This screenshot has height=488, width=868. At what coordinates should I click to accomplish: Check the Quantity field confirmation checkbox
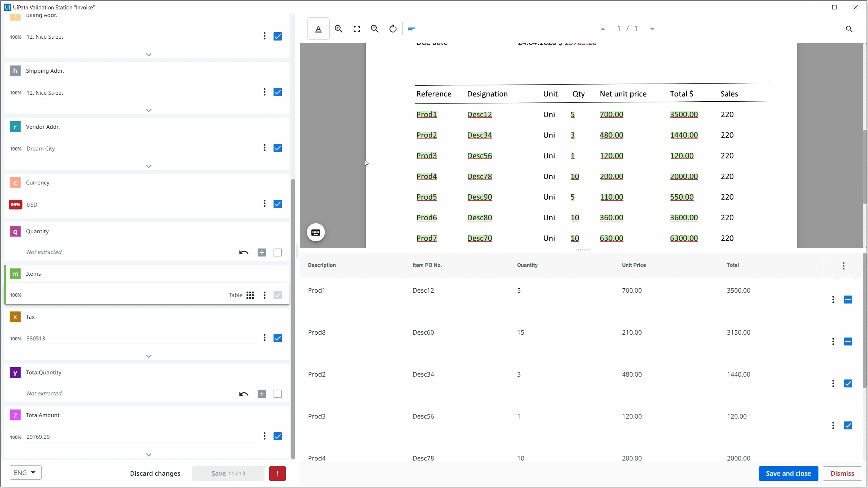pyautogui.click(x=278, y=253)
